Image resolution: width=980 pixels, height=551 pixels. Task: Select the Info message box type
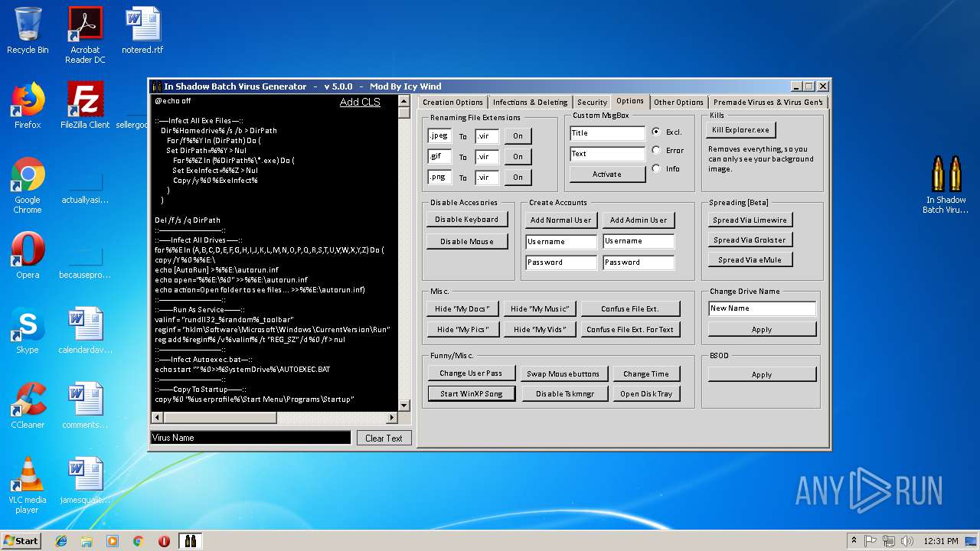coord(656,168)
